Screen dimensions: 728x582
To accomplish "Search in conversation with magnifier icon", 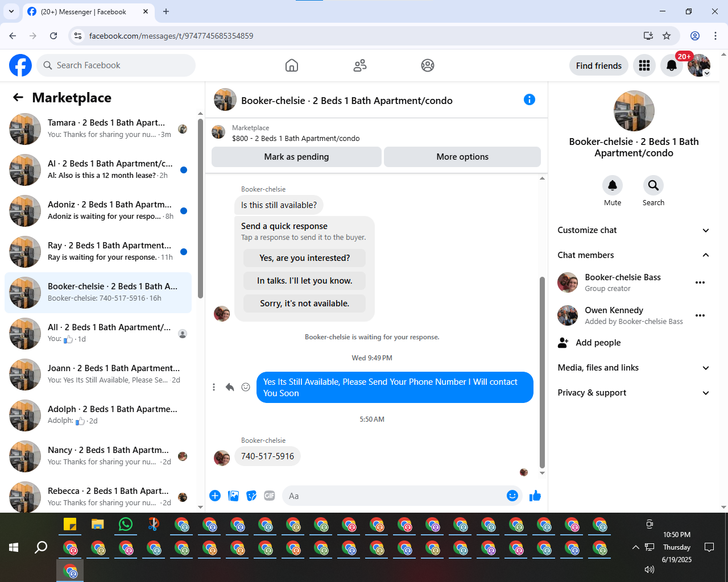I will click(653, 185).
